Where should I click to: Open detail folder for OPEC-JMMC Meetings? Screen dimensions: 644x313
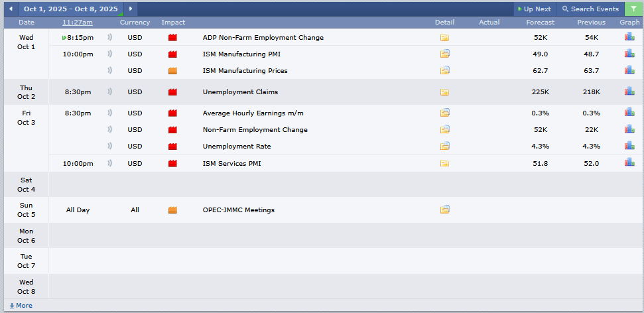tap(444, 210)
